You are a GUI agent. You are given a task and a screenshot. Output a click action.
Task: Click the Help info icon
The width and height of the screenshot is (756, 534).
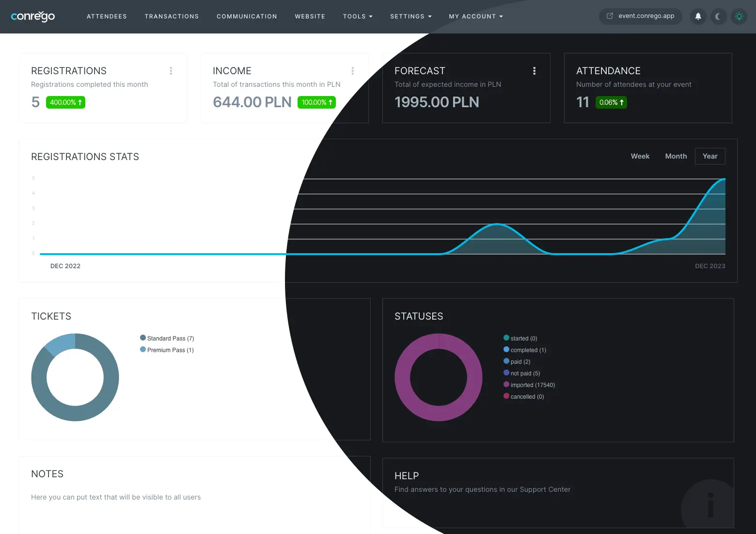tap(710, 505)
